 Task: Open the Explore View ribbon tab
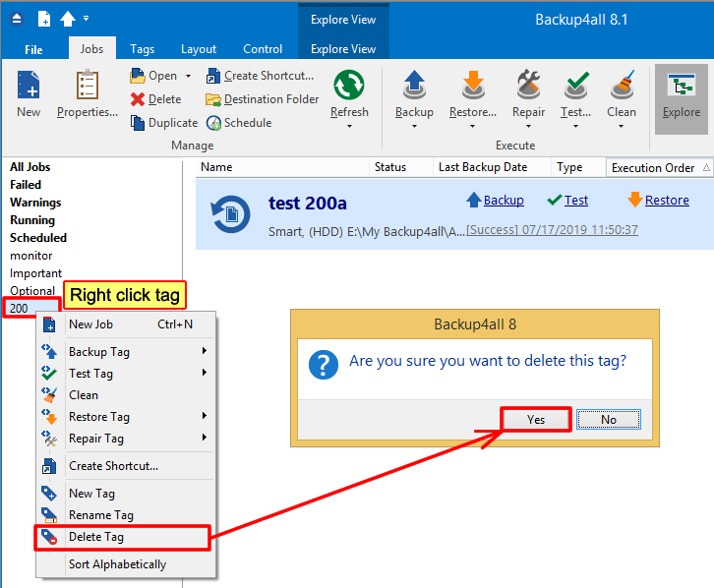click(343, 49)
